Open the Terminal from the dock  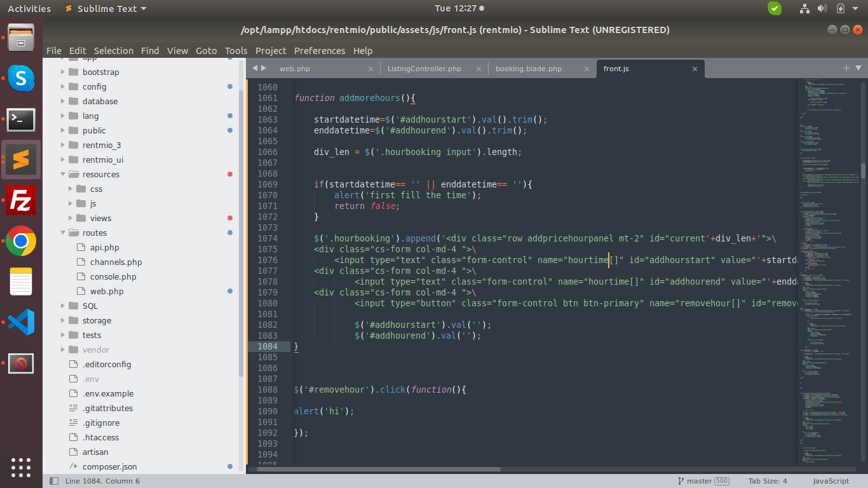click(21, 119)
